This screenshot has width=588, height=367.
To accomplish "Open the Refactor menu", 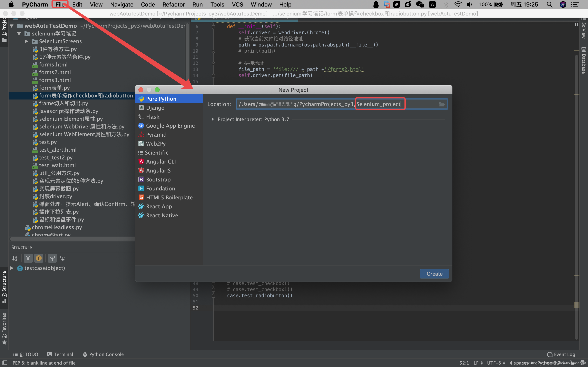I will point(174,4).
